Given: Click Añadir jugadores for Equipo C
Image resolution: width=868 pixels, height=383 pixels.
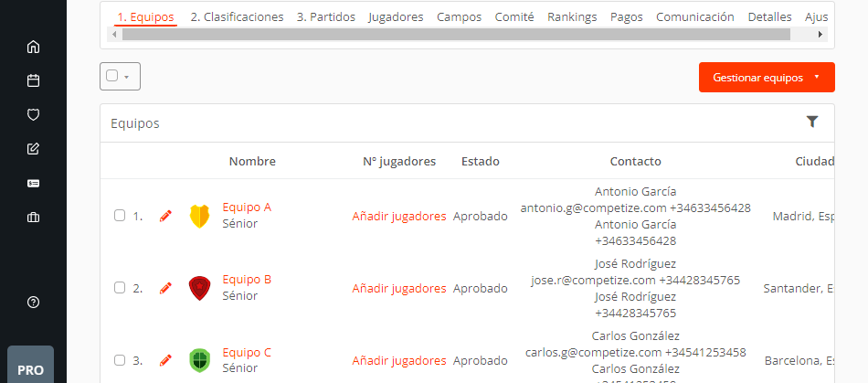Looking at the screenshot, I should coord(399,361).
